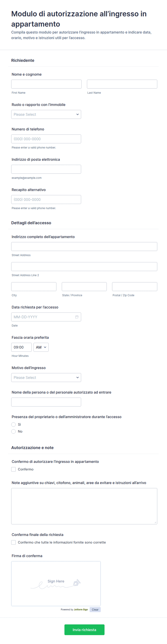Image resolution: width=167 pixels, height=644 pixels.
Task: Click the Numero di telefono field
Action: (46, 139)
